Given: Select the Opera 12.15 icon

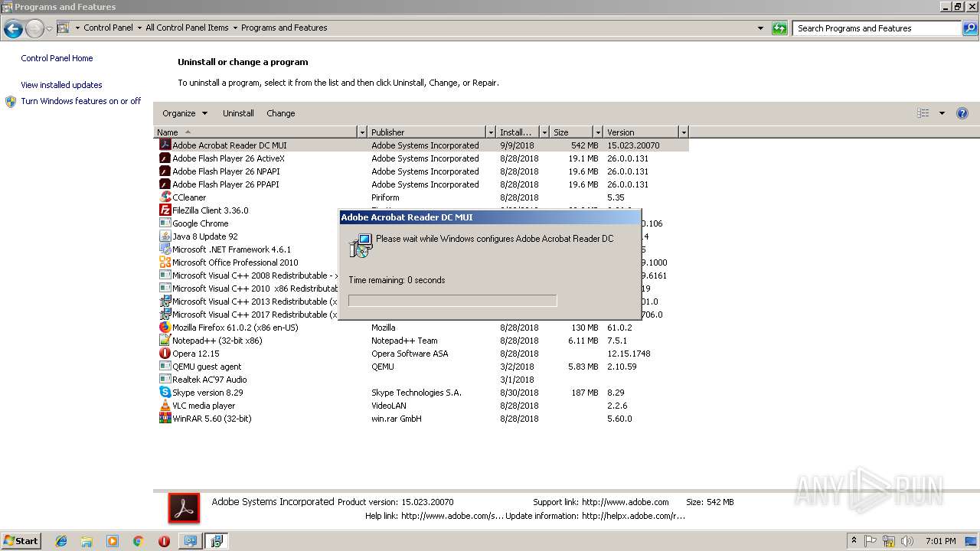Looking at the screenshot, I should 165,354.
